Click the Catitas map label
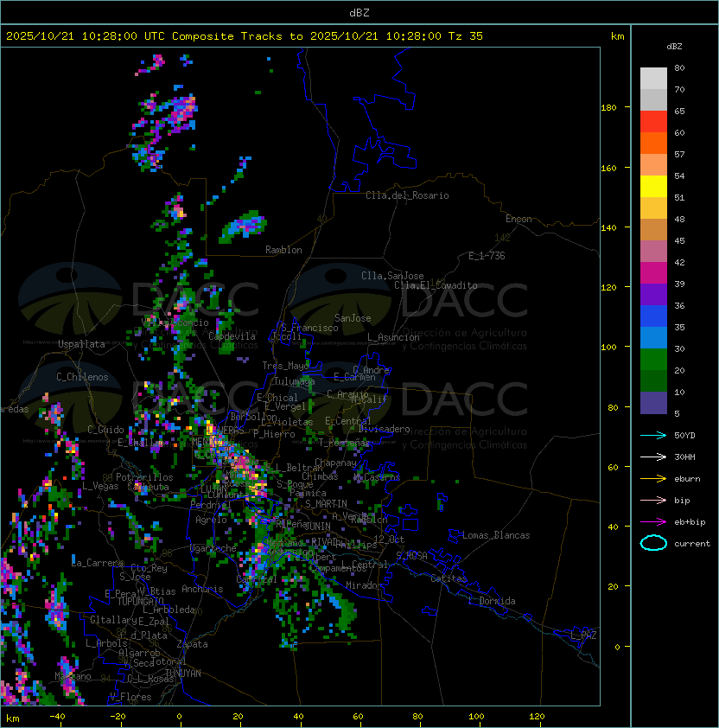Screen dimensions: 719x728 449,578
